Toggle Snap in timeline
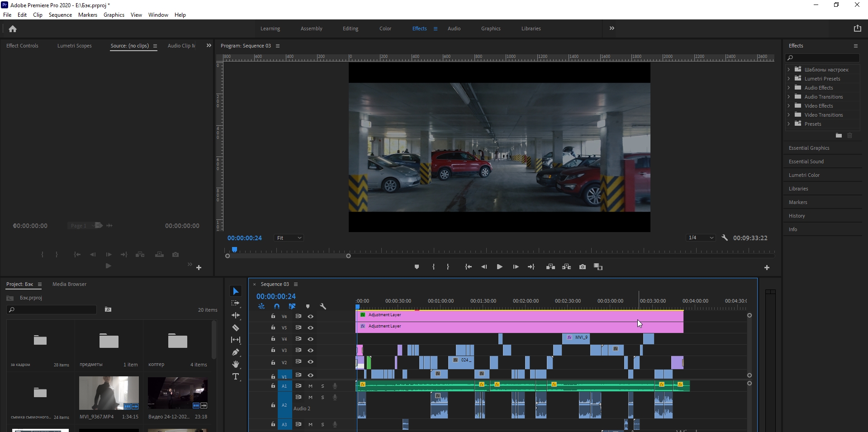The width and height of the screenshot is (868, 432). (x=277, y=306)
